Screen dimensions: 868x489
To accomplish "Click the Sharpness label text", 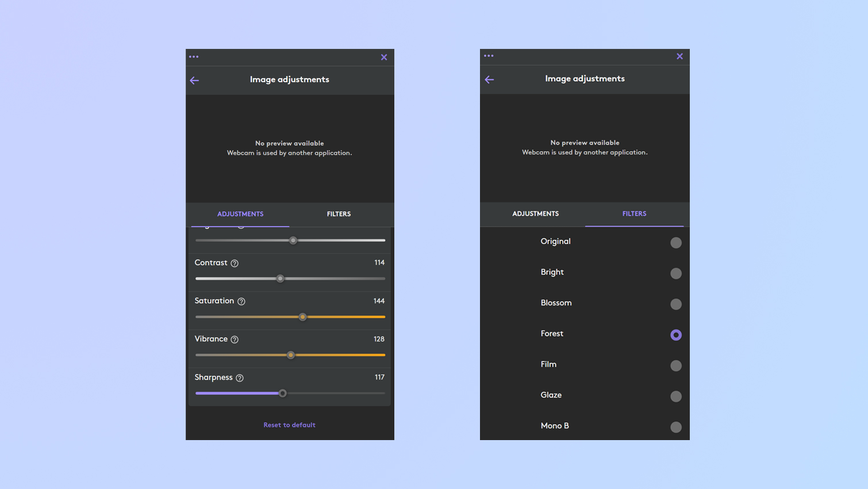I will pyautogui.click(x=213, y=377).
